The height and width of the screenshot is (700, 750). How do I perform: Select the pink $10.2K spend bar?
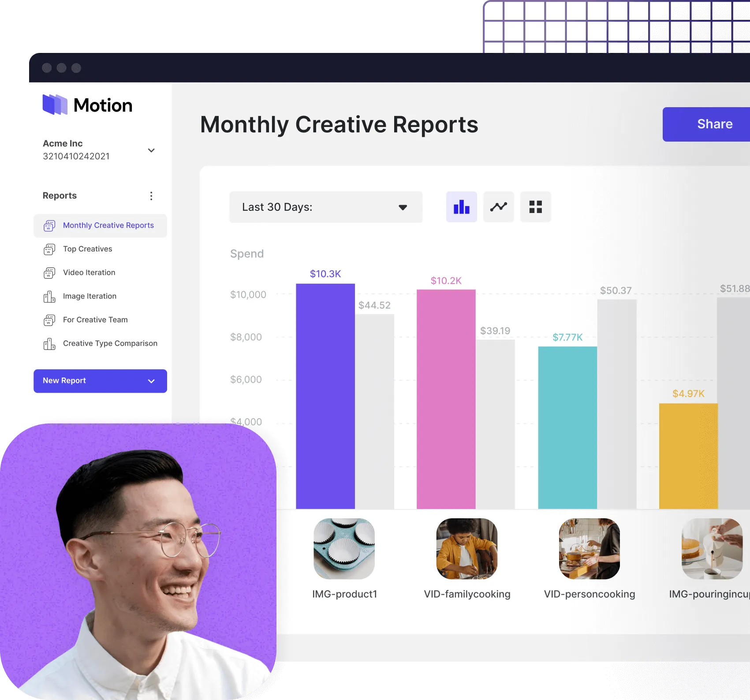446,399
